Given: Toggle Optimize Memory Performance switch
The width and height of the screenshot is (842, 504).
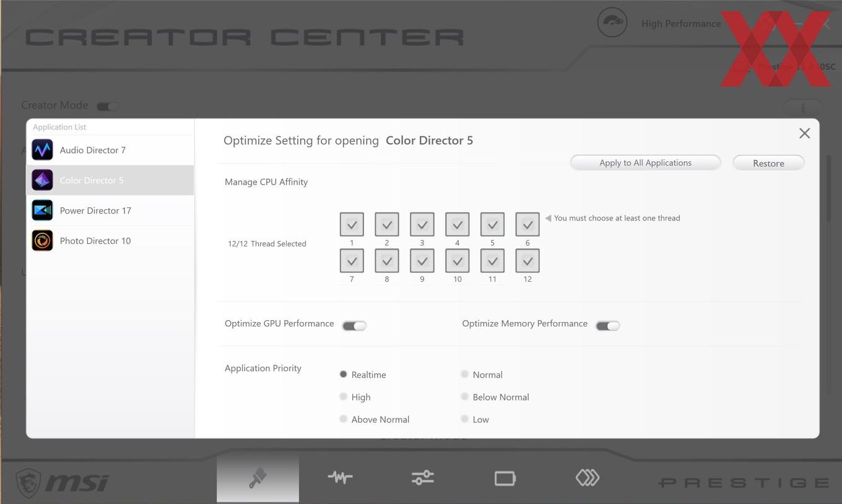Looking at the screenshot, I should [x=607, y=326].
